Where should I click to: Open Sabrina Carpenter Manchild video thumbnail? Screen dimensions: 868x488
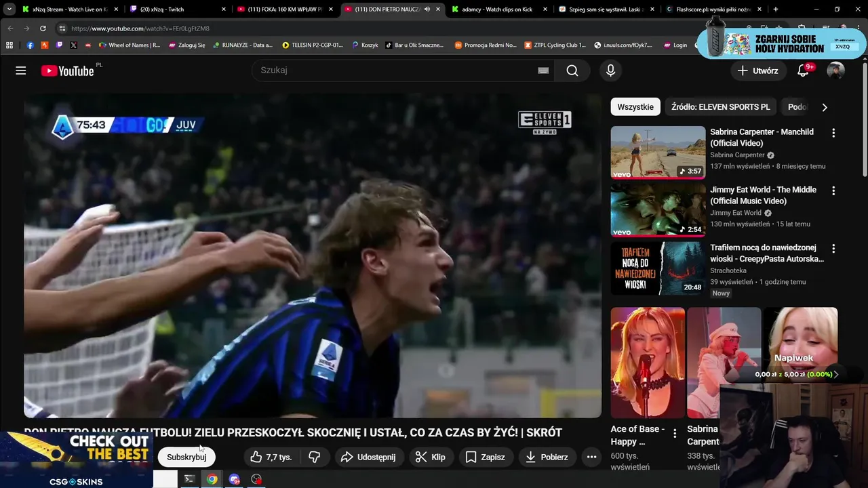pos(658,152)
